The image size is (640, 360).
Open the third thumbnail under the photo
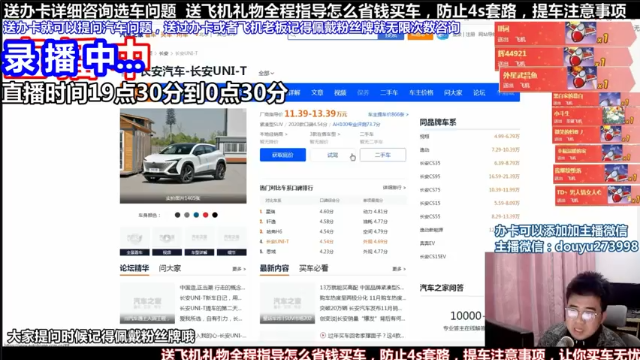click(199, 241)
